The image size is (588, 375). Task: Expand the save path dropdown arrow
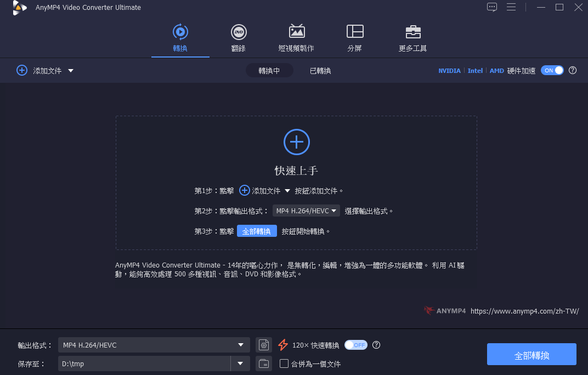(240, 363)
